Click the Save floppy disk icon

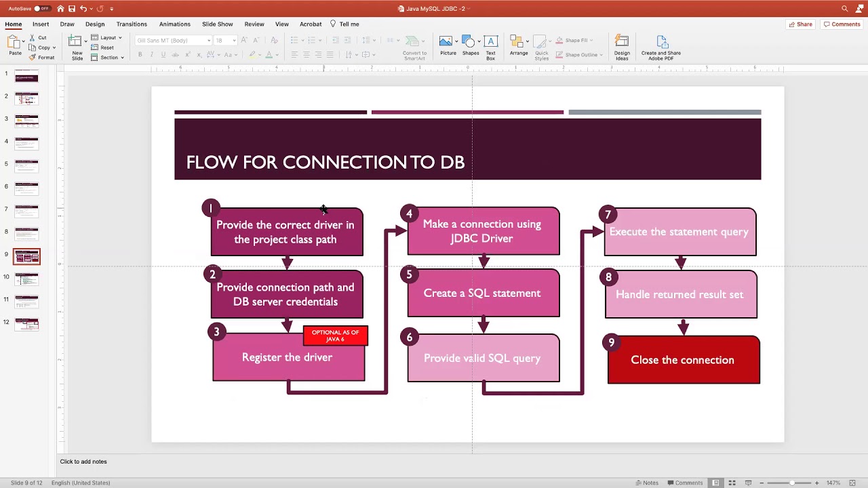(x=72, y=9)
